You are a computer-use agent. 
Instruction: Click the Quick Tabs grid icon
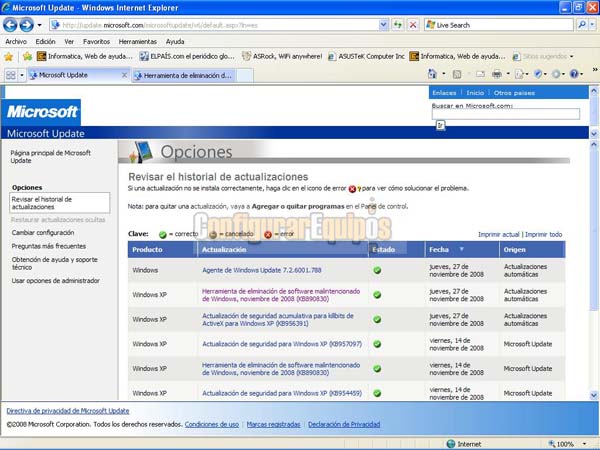click(x=11, y=75)
